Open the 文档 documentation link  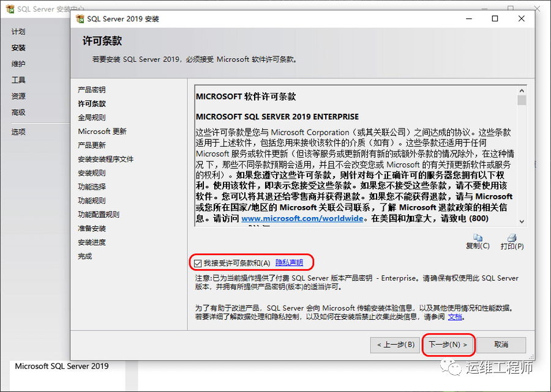coord(455,317)
